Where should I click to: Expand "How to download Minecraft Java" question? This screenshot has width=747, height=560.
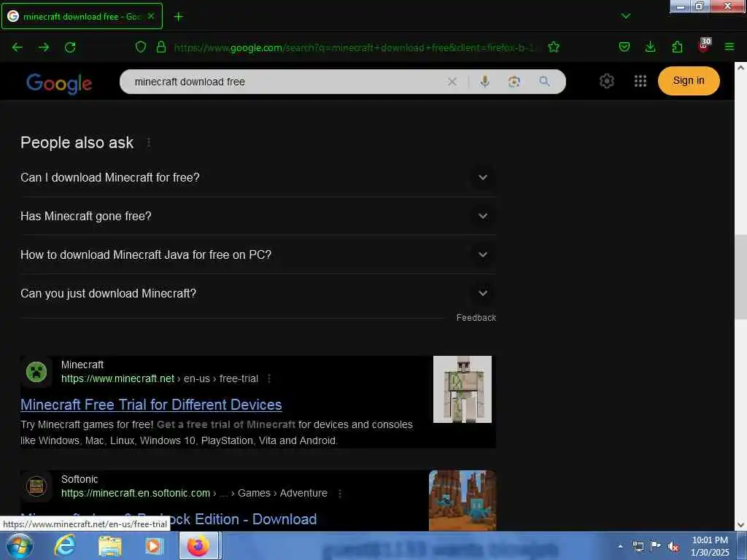pos(258,254)
